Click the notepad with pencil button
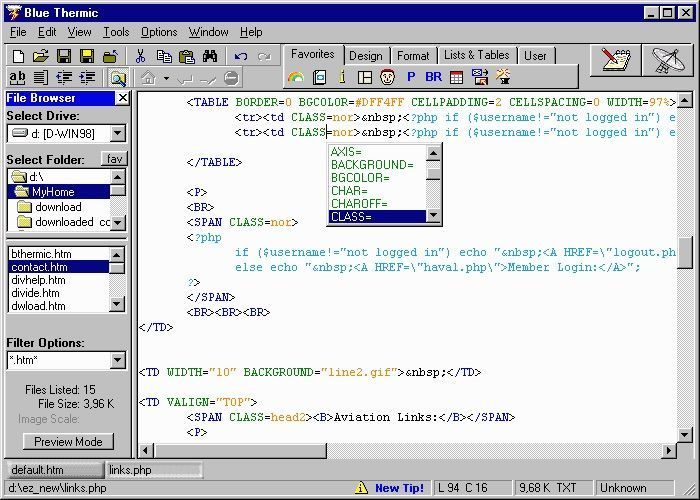This screenshot has height=500, width=700. (x=615, y=60)
